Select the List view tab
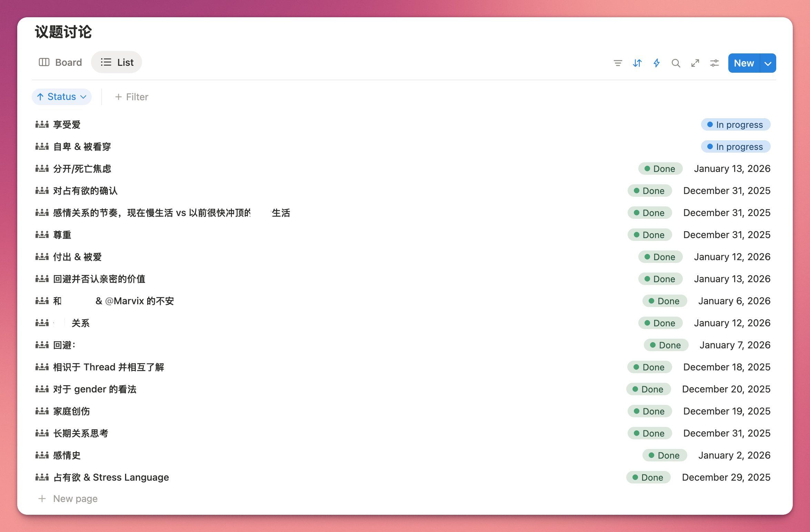This screenshot has height=532, width=810. [x=117, y=62]
